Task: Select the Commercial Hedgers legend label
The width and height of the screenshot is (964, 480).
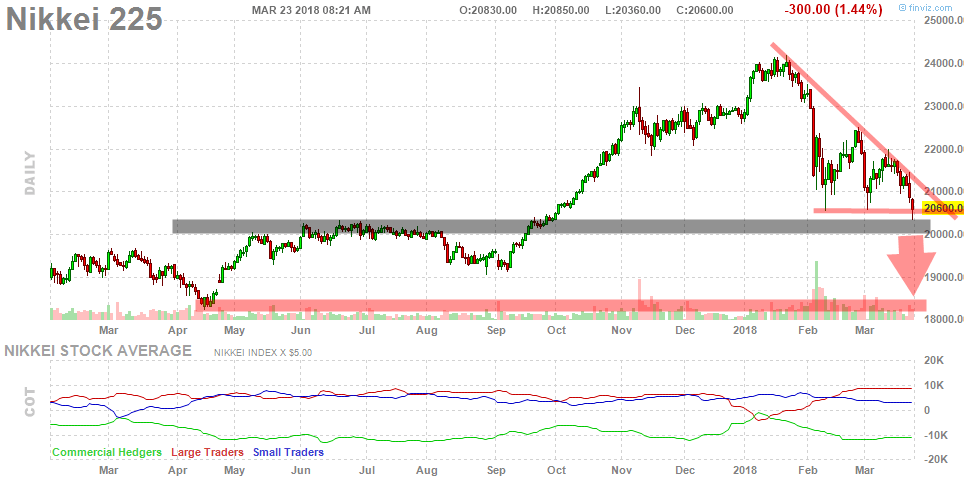Action: 107,452
